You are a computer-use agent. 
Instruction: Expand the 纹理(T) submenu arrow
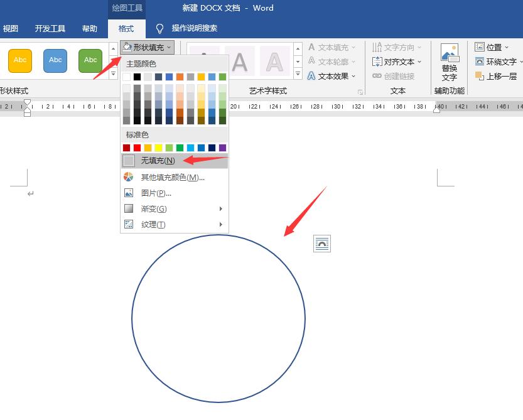tap(222, 224)
